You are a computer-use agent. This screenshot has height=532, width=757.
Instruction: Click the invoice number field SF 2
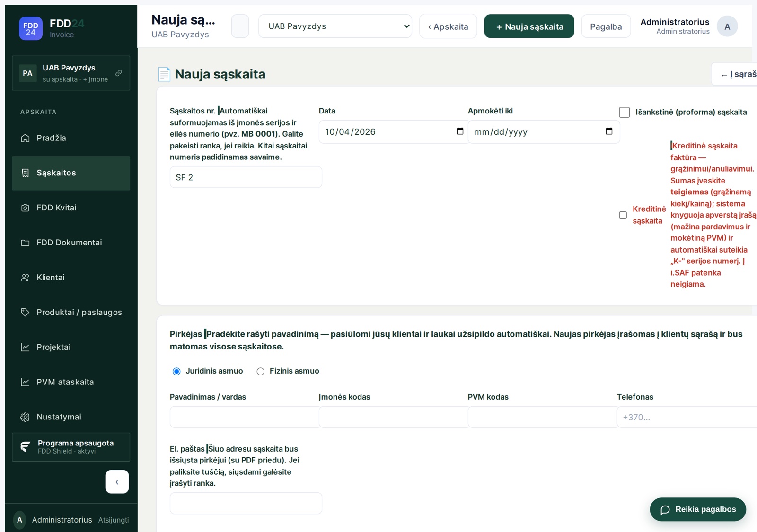point(246,177)
